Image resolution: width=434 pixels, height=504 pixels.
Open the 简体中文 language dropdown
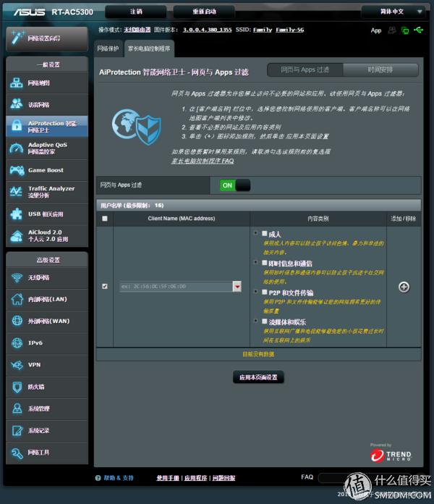(x=393, y=12)
